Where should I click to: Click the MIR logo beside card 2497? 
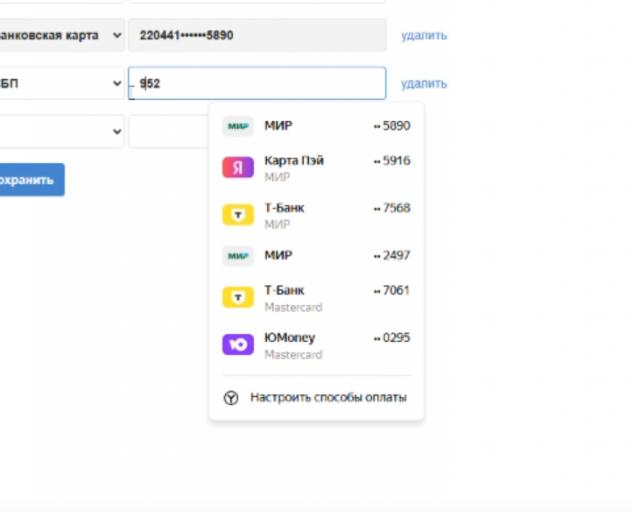point(238,256)
